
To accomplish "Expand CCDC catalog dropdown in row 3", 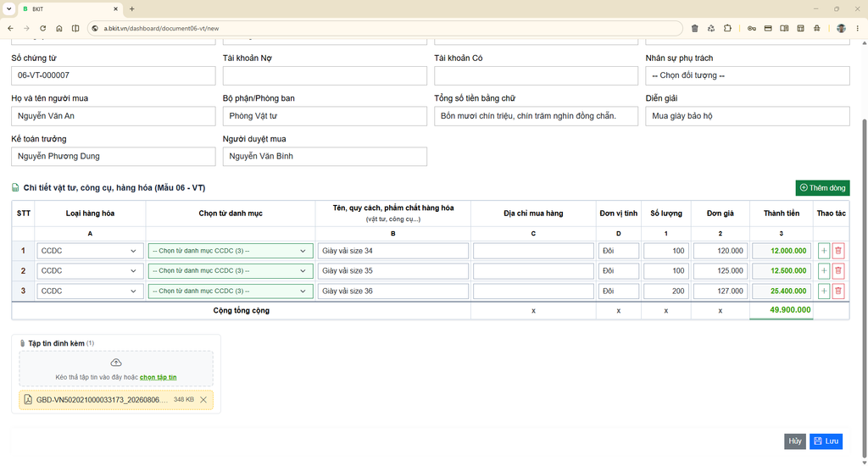I will pyautogui.click(x=231, y=291).
